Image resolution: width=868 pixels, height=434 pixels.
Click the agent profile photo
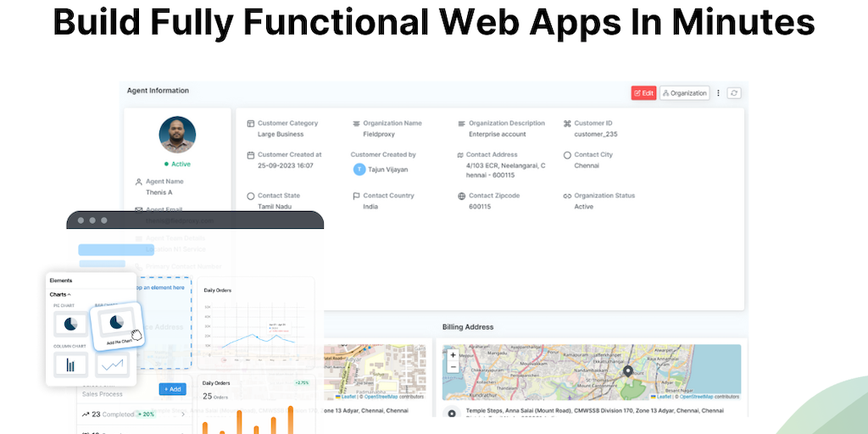(x=177, y=135)
